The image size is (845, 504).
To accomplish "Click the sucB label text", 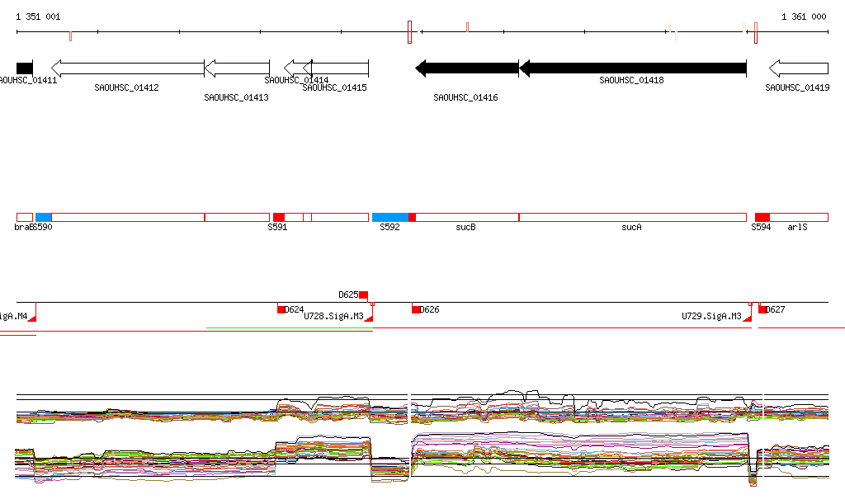I will pos(465,227).
